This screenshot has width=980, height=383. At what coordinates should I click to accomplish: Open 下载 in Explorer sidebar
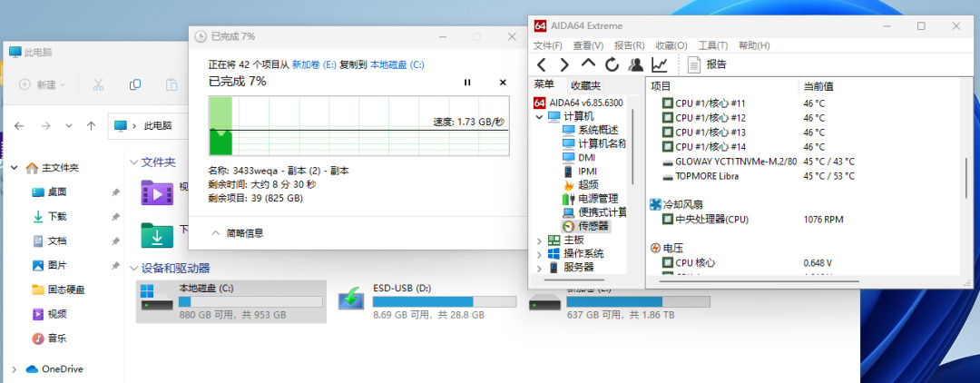(57, 217)
